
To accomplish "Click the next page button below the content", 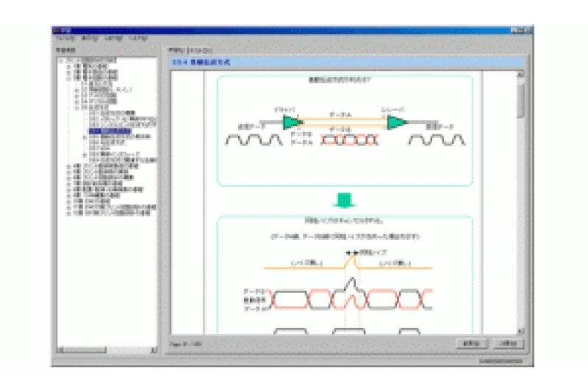I will [x=506, y=343].
